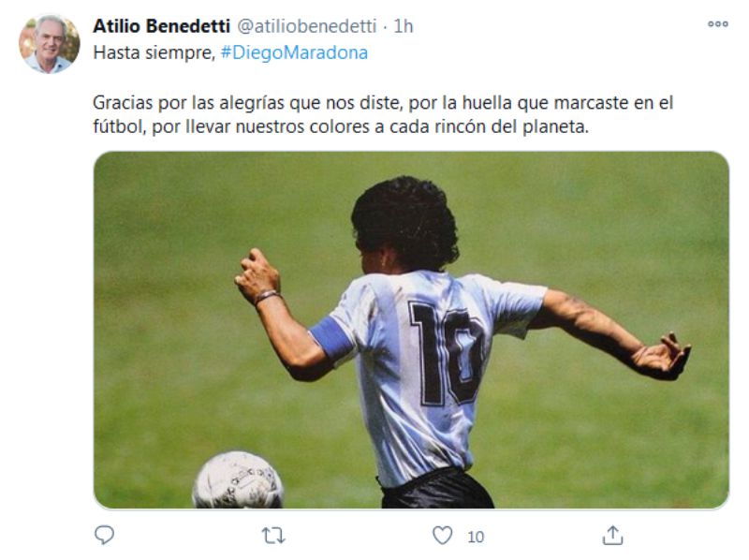Click the player's dark curly hair in image
Image resolution: width=749 pixels, height=560 pixels.
point(405,222)
